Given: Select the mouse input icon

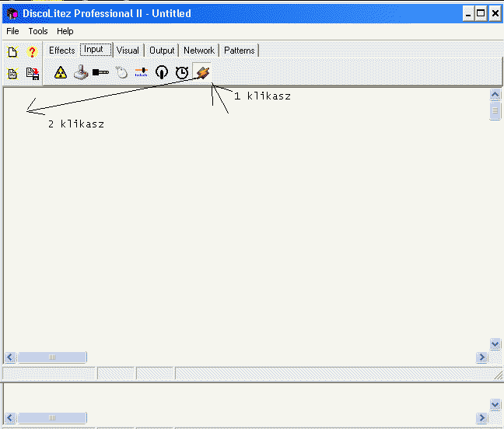Looking at the screenshot, I should click(x=121, y=72).
